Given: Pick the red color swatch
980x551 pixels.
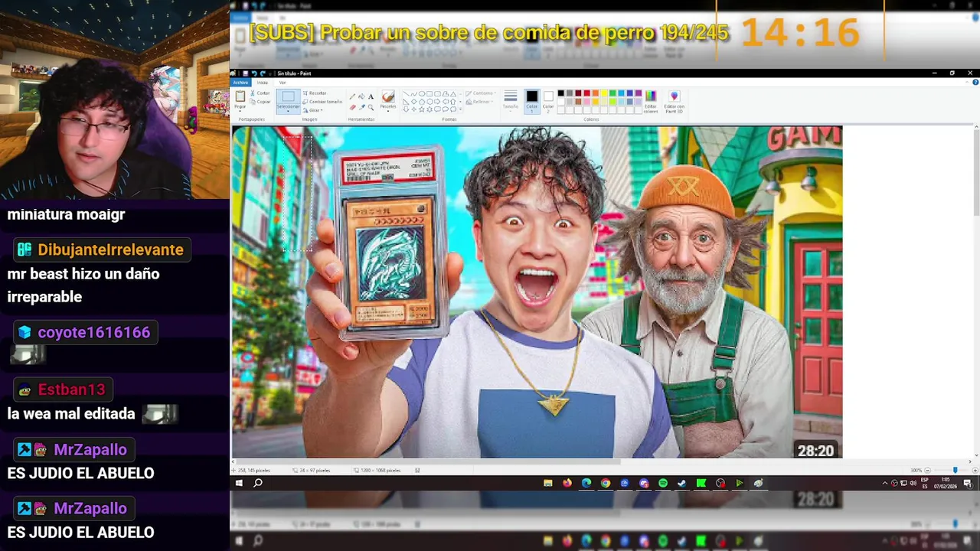Looking at the screenshot, I should tap(586, 93).
